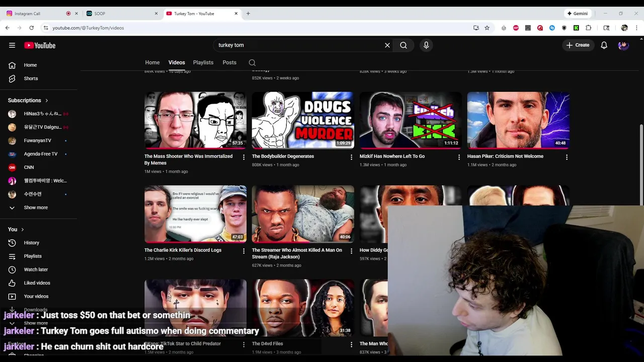This screenshot has height=362, width=644.
Task: Open The Charlie Kirk Killer's Discord Logs title
Action: tap(183, 250)
